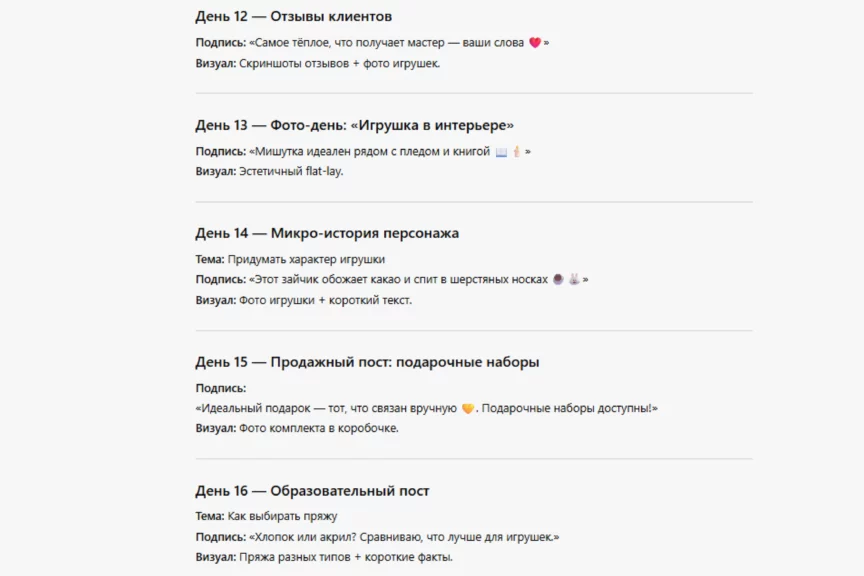Click the candle emoji in Day 13 caption
This screenshot has height=576, width=864.
coord(516,152)
